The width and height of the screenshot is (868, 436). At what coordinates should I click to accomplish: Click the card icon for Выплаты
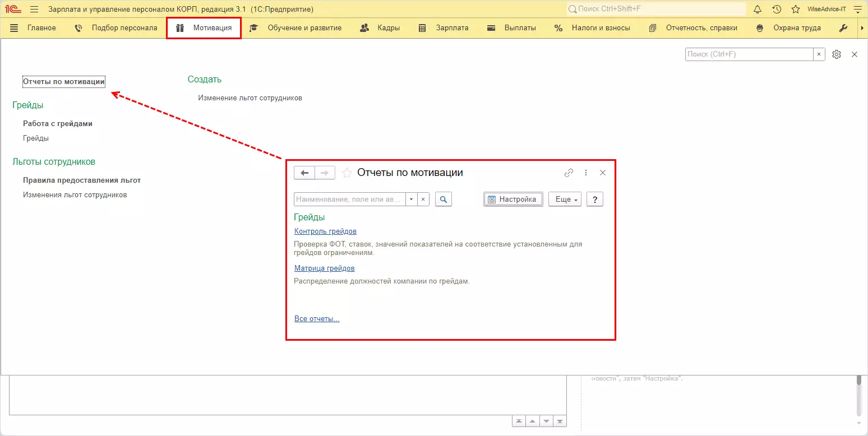click(491, 28)
